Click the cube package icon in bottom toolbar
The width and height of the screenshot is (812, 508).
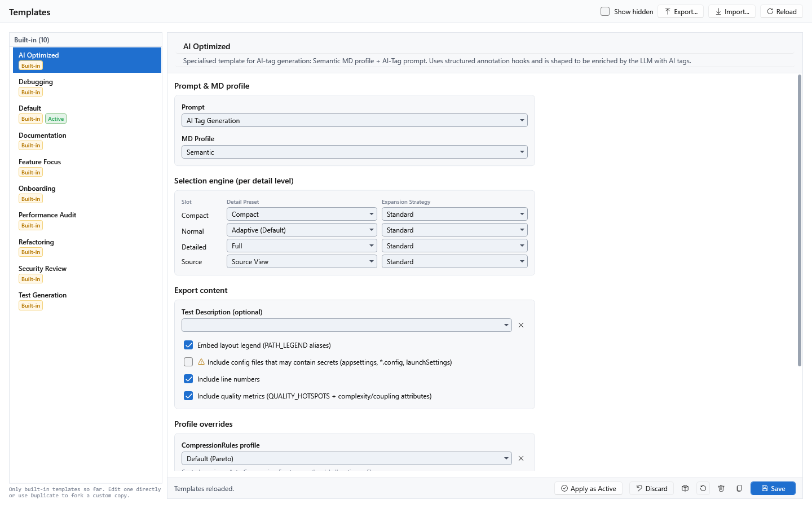[x=685, y=488]
